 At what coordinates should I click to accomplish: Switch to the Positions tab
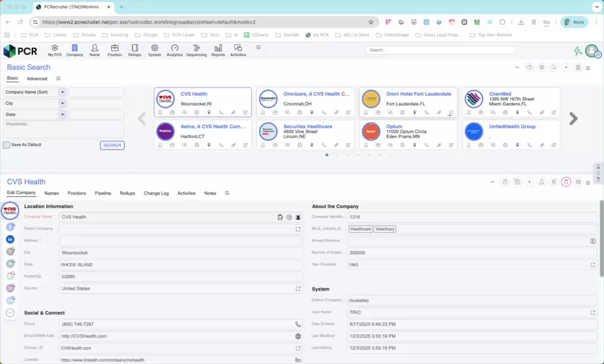77,193
